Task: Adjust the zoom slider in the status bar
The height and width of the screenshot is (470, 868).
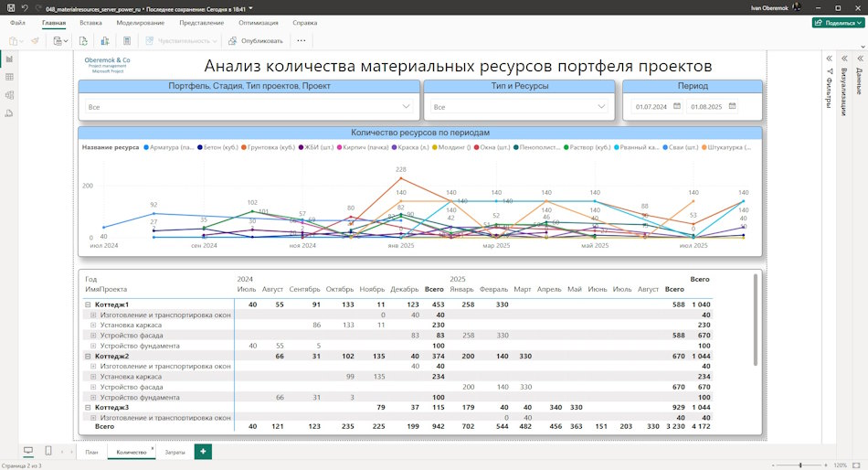Action: pos(800,465)
